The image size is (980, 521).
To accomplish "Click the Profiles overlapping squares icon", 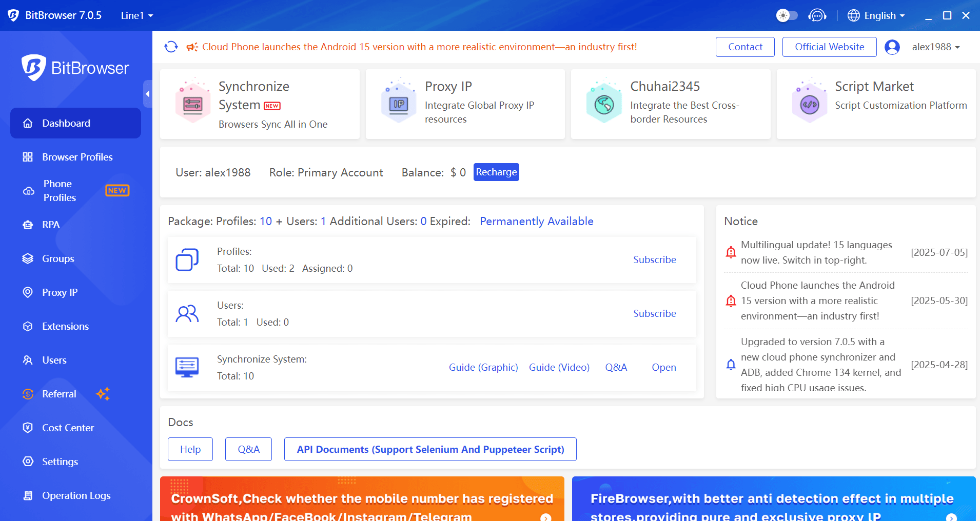I will point(187,259).
